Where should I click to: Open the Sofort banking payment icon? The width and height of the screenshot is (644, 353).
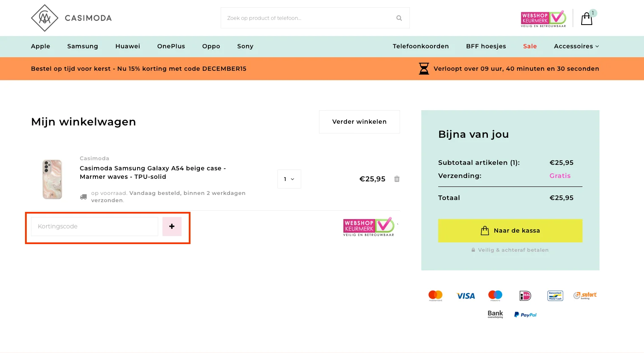point(585,295)
